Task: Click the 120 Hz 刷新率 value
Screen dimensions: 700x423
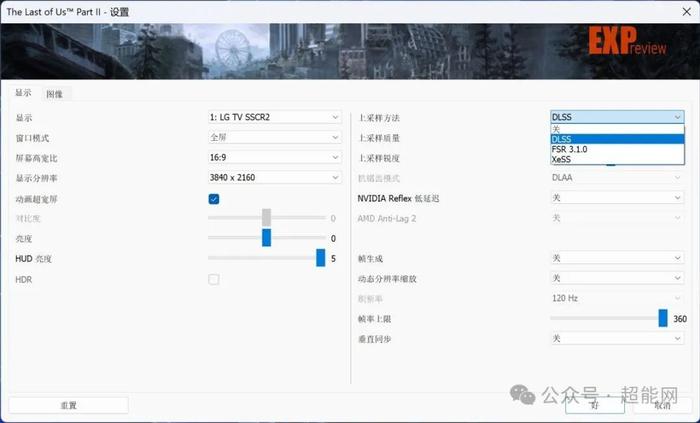Action: tap(565, 298)
